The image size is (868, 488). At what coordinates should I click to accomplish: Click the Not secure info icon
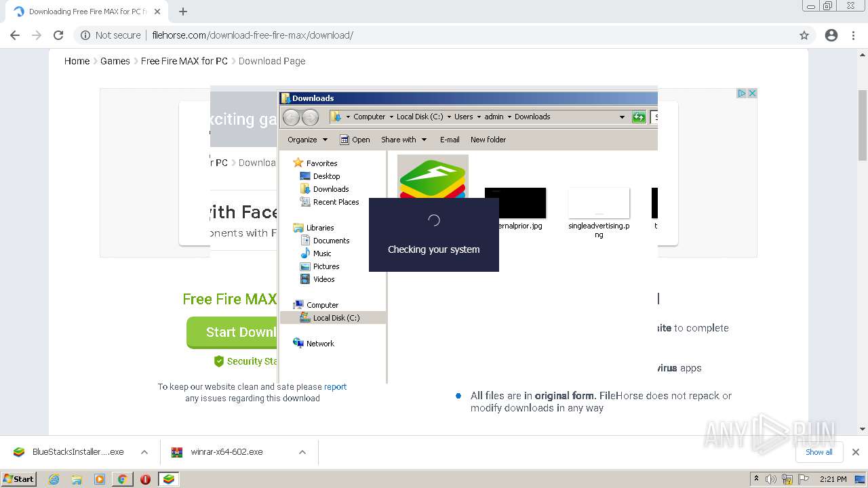coord(85,35)
